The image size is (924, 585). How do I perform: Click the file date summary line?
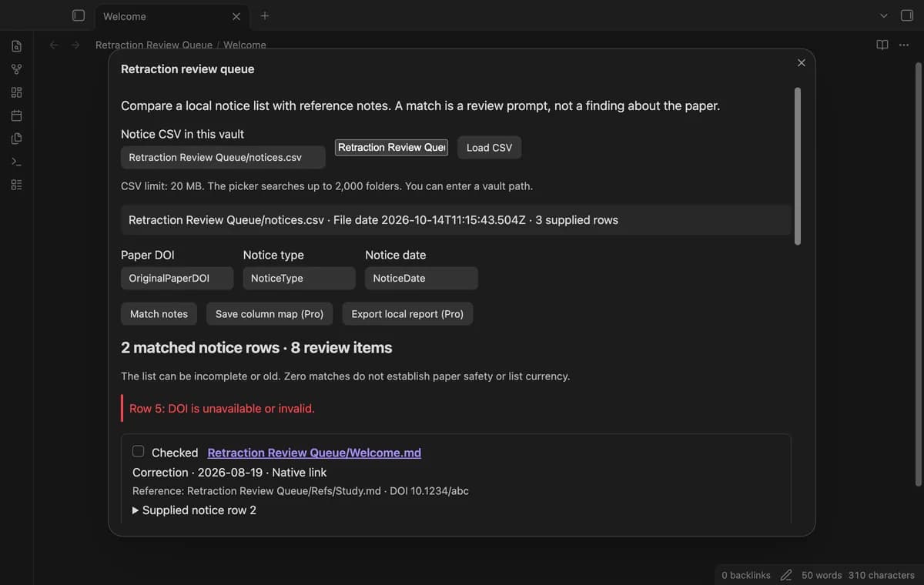pos(456,219)
